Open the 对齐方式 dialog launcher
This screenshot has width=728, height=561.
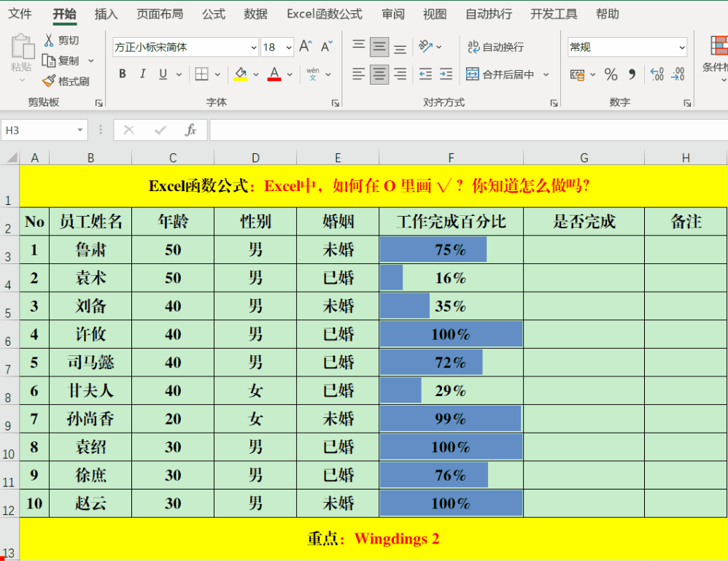coord(554,103)
